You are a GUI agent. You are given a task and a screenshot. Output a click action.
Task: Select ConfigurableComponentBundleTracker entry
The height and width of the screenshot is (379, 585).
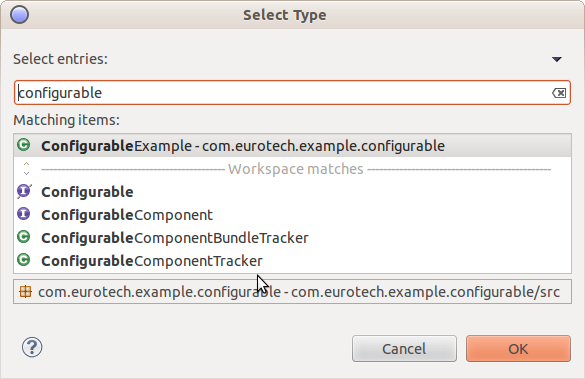click(x=292, y=238)
